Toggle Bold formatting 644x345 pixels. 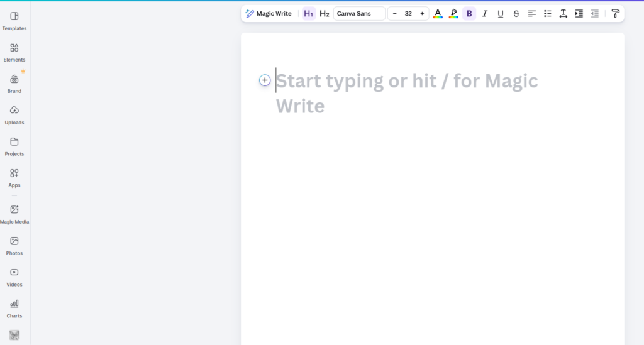click(469, 14)
